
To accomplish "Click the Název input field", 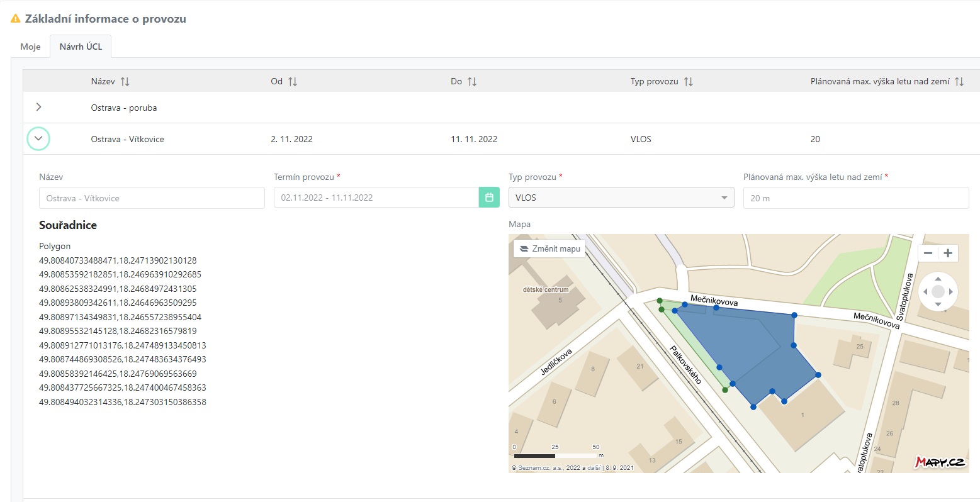I will [x=152, y=198].
